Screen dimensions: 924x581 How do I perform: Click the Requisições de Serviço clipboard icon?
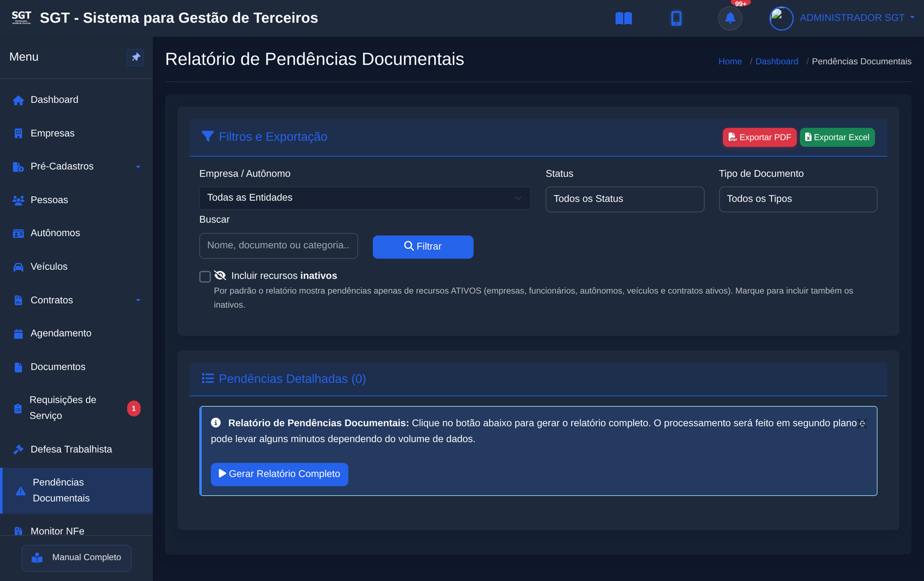(x=18, y=408)
